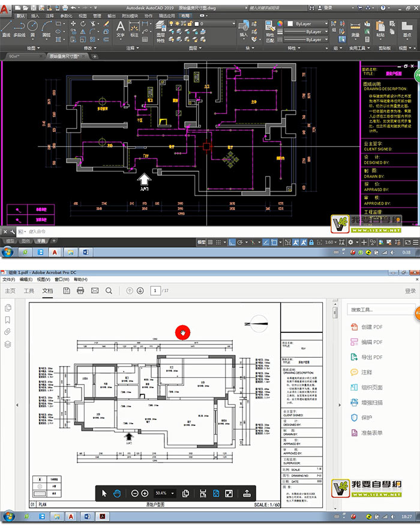
Task: Select the Line (直线) tool in AutoCAD
Action: click(6, 28)
